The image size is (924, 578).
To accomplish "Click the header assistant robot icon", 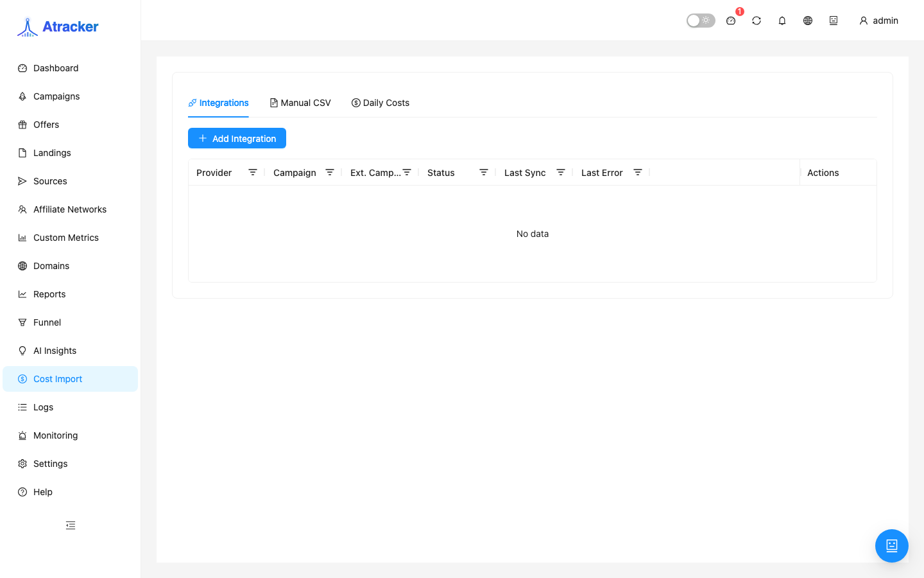I will coord(834,21).
